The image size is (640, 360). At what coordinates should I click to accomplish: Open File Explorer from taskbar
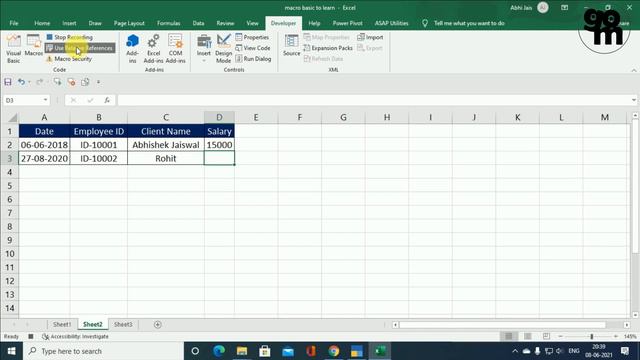pos(242,351)
